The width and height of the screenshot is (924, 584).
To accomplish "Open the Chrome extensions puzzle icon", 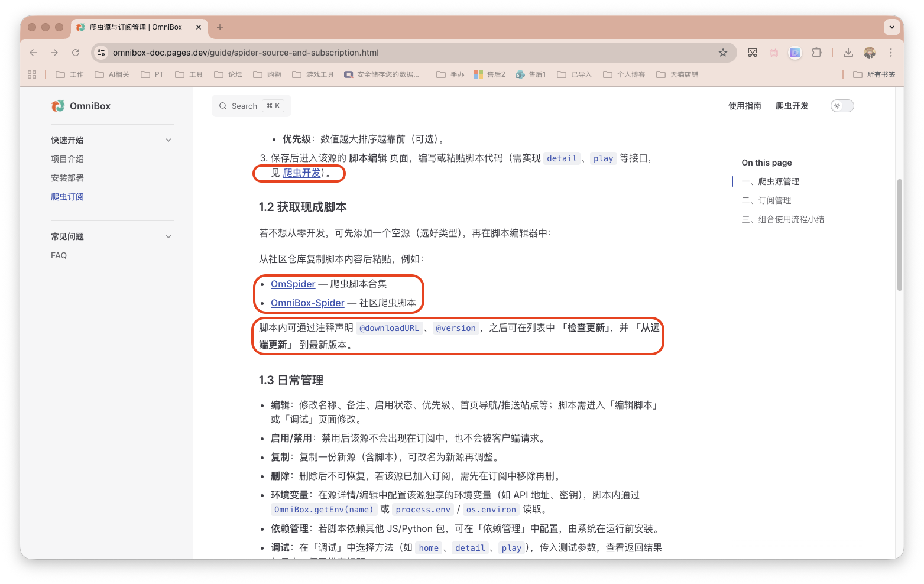I will pyautogui.click(x=816, y=53).
